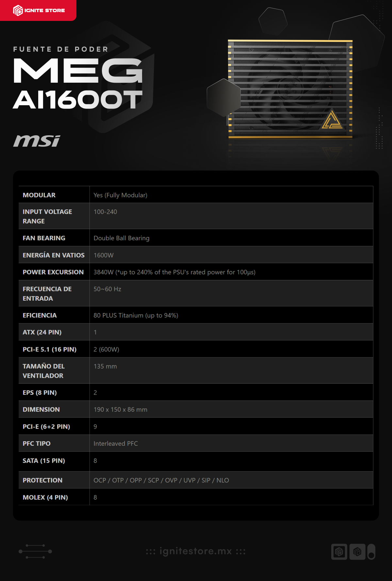The width and height of the screenshot is (392, 581).
Task: Click the "190 x 150 x 86 mm" dimension value
Action: tap(121, 409)
